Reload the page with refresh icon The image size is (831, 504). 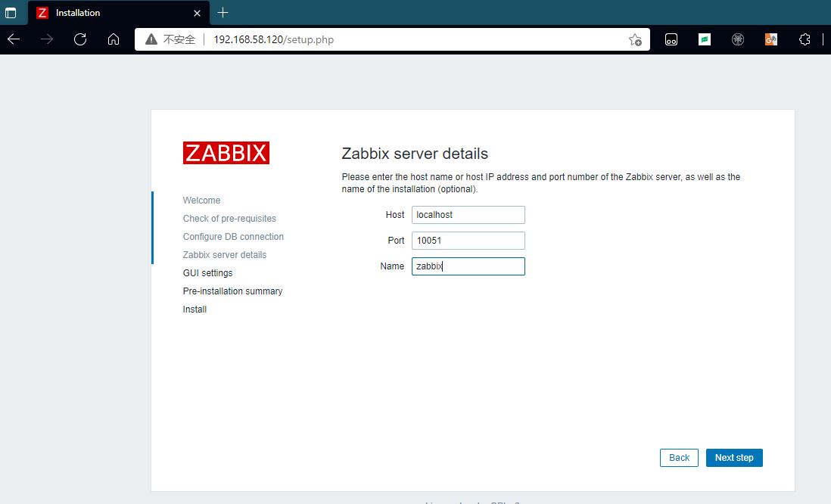coord(80,39)
